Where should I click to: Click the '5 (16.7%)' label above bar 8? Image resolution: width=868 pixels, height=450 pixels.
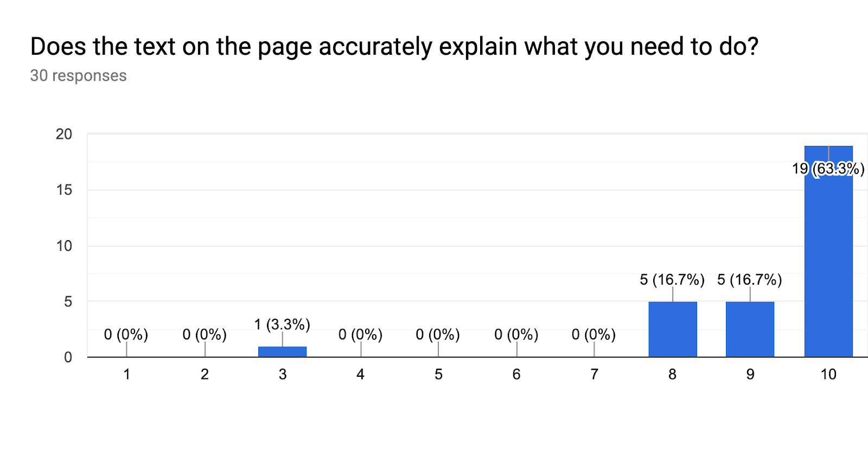pos(672,279)
